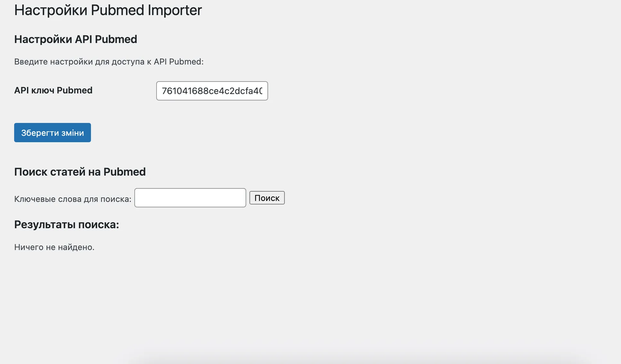Click the Ничего не найдено message
The width and height of the screenshot is (621, 364).
[x=54, y=247]
